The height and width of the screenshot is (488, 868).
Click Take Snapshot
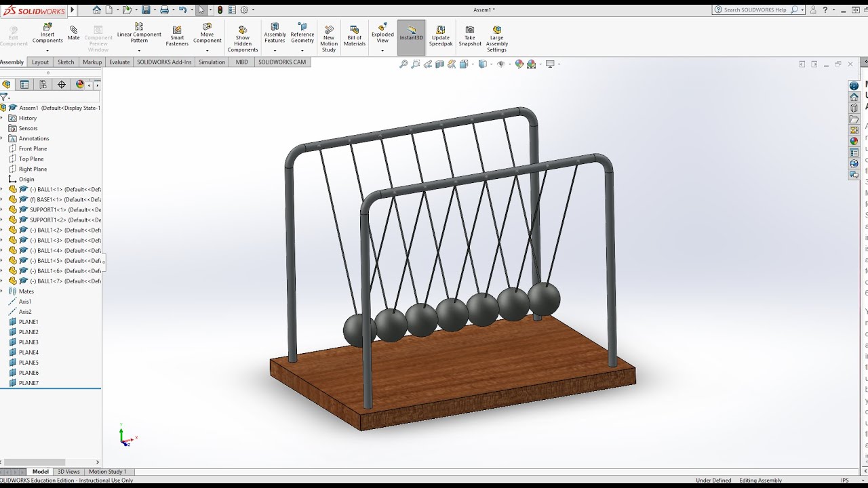tap(470, 36)
